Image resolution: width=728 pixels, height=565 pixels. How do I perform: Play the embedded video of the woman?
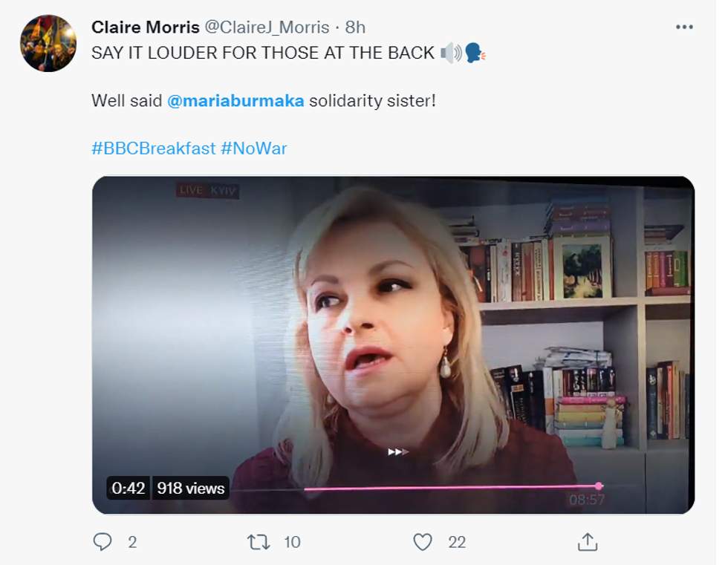[x=393, y=334]
